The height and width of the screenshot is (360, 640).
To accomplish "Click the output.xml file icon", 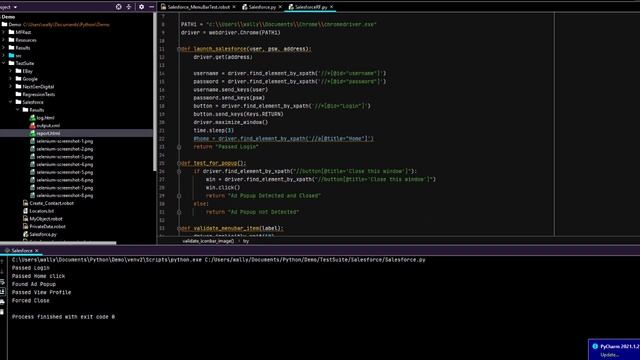I will (33, 125).
